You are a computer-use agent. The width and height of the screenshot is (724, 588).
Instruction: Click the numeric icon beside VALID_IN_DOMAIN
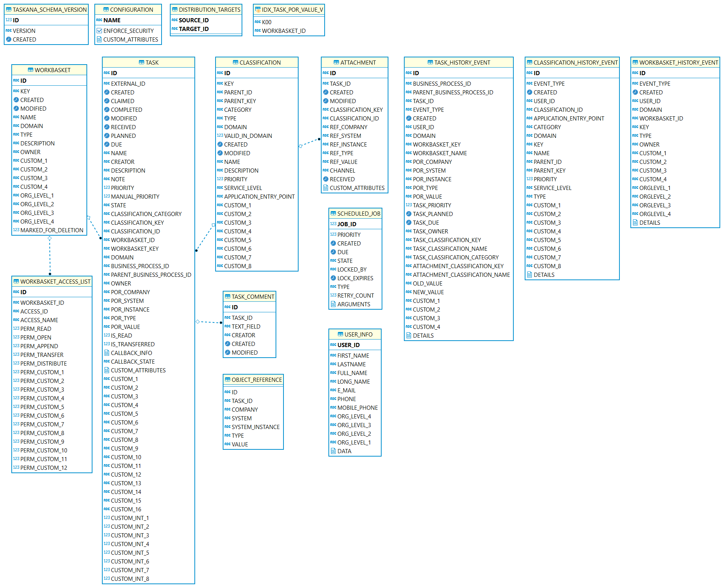coord(220,136)
